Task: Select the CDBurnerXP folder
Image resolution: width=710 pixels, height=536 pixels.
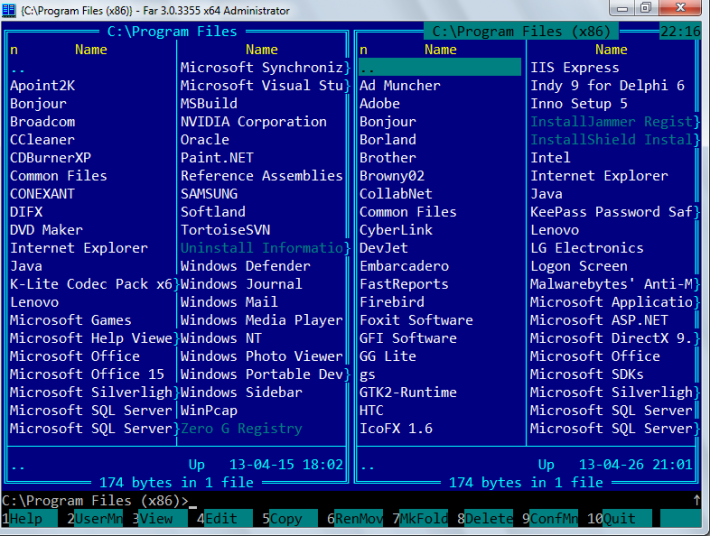Action: 50,158
